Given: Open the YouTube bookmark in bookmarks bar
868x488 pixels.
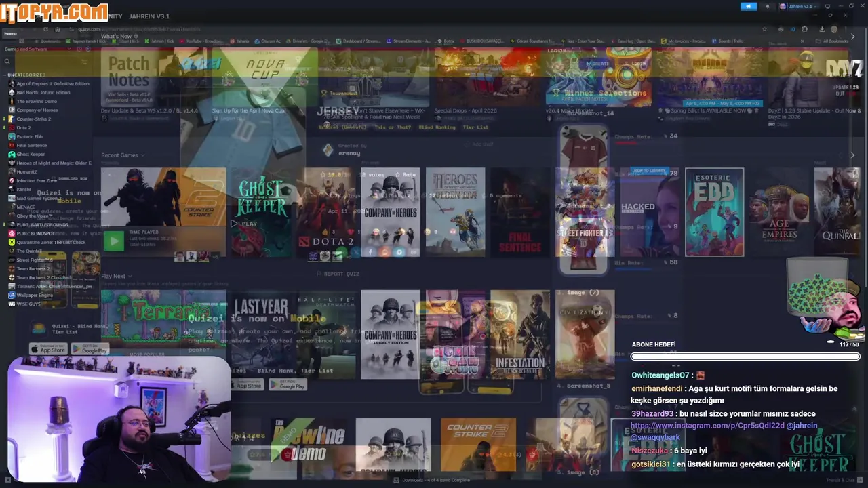Looking at the screenshot, I should coord(201,41).
